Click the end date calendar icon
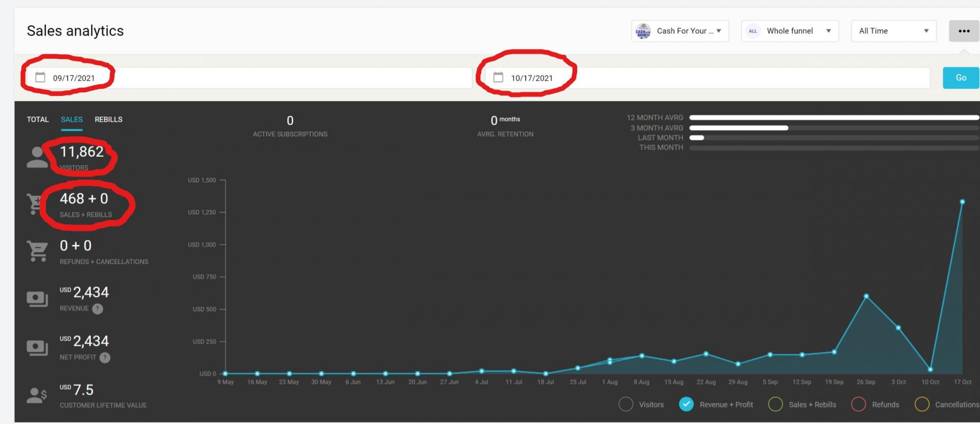This screenshot has height=424, width=980. 498,78
